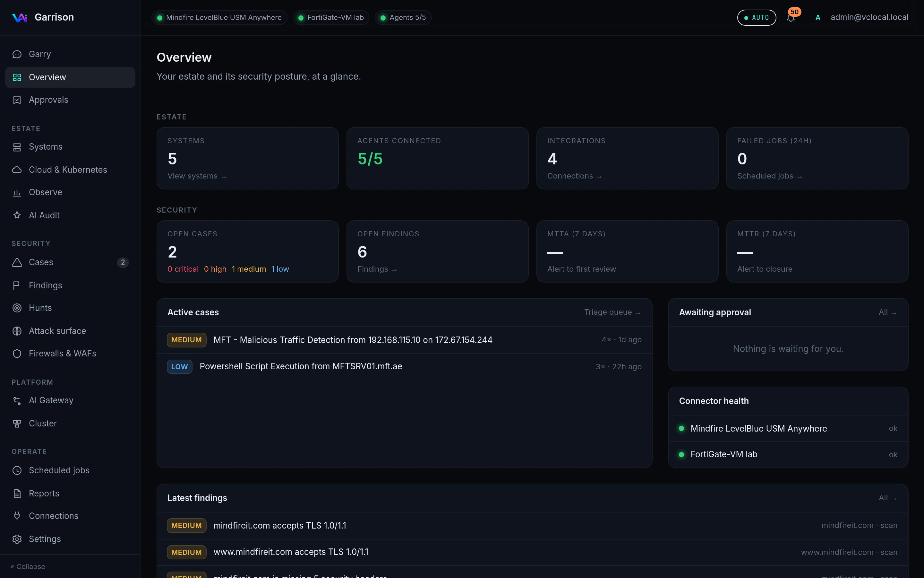Click the Reports document icon
The width and height of the screenshot is (924, 578).
[x=17, y=494]
